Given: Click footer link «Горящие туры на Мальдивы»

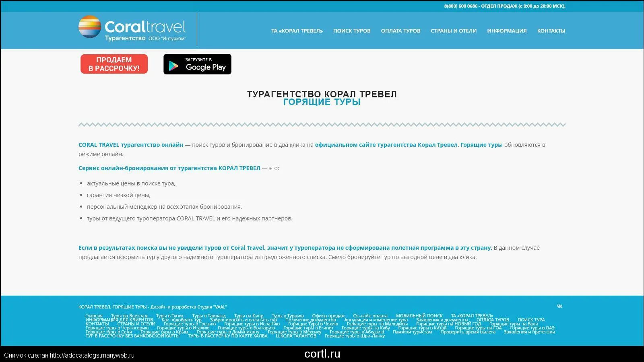Looking at the screenshot, I should [x=377, y=324].
